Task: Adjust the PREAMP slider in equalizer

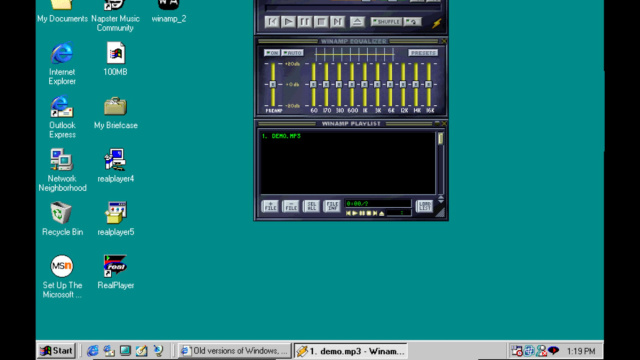Action: (x=273, y=84)
